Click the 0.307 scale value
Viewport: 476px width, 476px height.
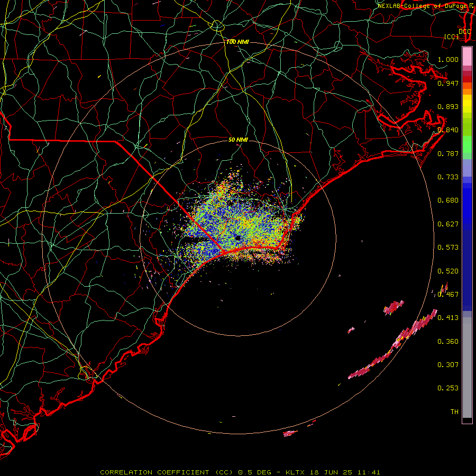pyautogui.click(x=448, y=365)
